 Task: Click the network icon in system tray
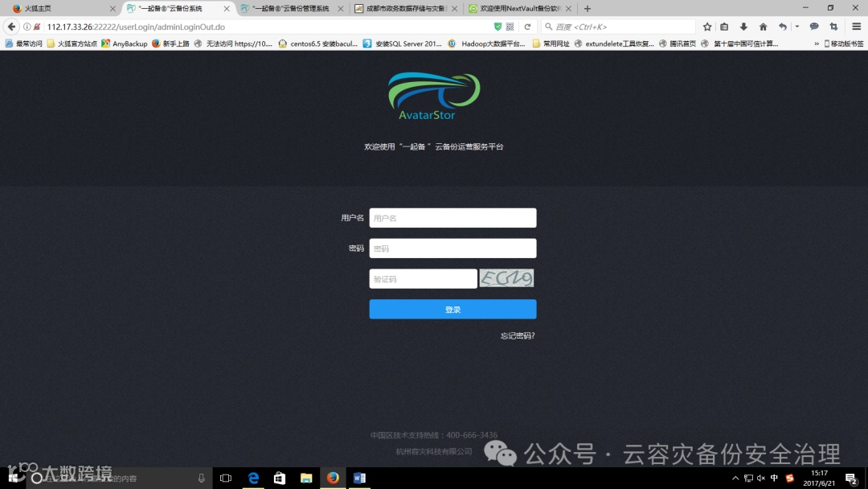(748, 478)
